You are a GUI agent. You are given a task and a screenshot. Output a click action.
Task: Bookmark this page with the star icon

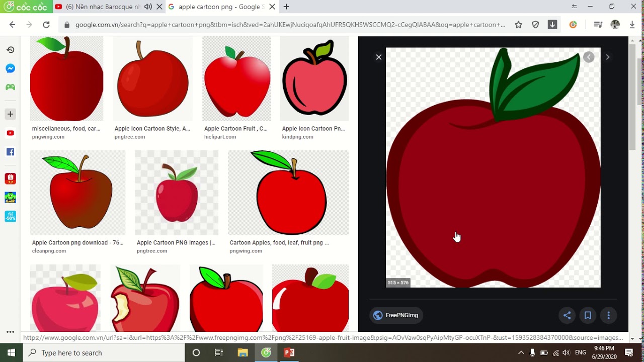coord(518,25)
